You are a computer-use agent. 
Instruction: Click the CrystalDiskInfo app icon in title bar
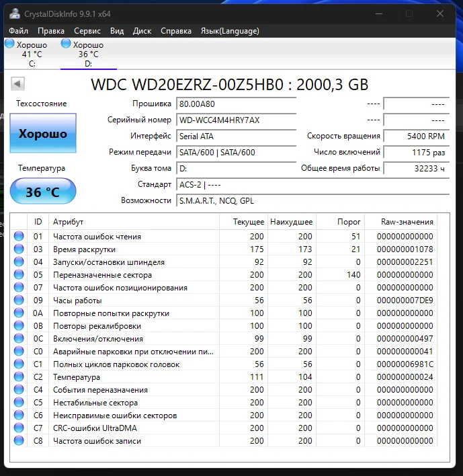coord(14,13)
